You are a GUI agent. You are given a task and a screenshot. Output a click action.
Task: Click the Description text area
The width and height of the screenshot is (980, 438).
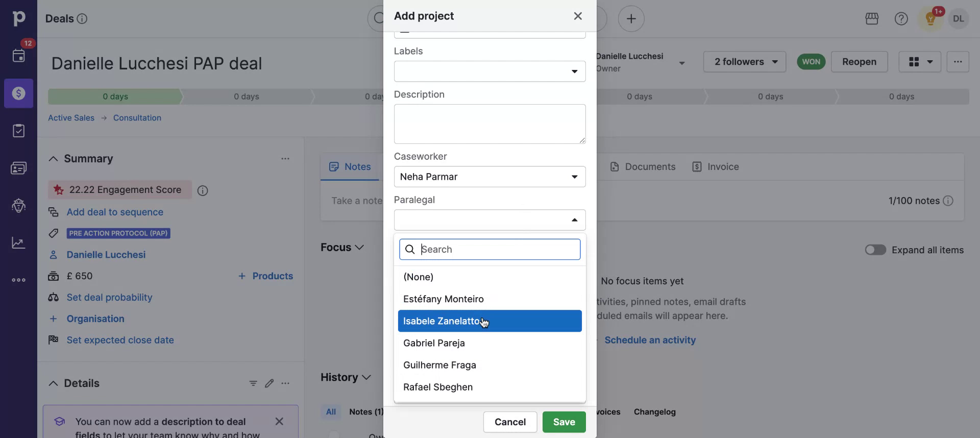coord(489,124)
